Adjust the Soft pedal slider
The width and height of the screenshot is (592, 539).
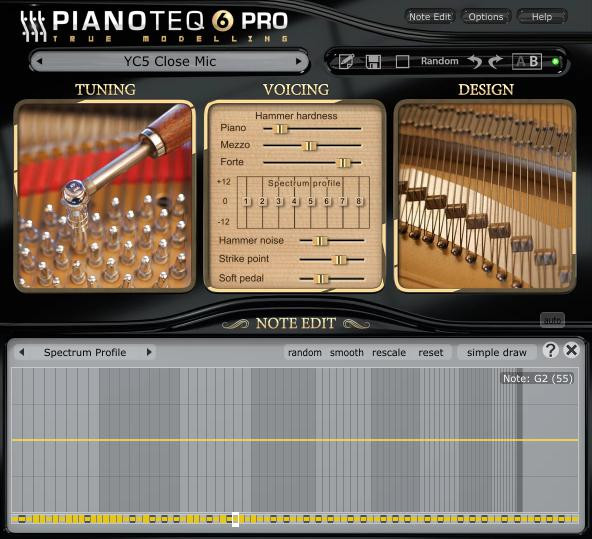321,279
